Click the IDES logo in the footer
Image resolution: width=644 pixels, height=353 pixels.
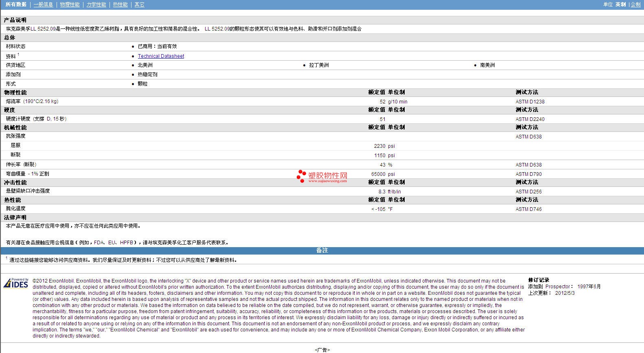(x=16, y=283)
